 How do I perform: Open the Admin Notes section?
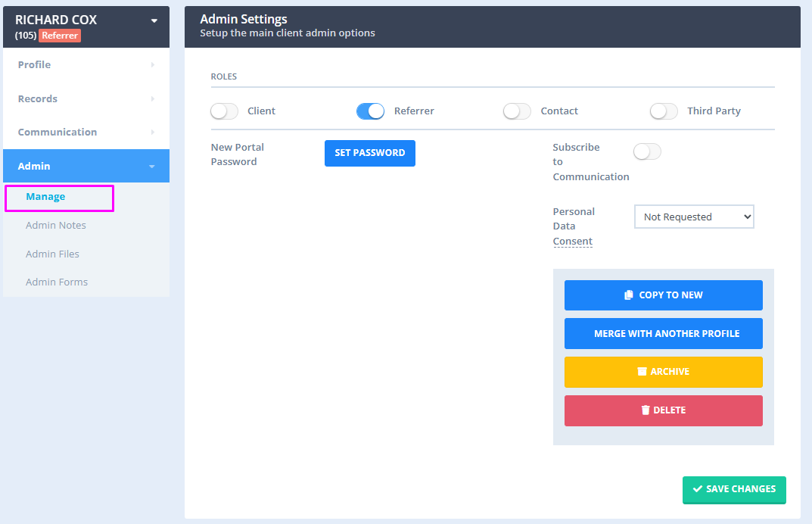click(56, 225)
